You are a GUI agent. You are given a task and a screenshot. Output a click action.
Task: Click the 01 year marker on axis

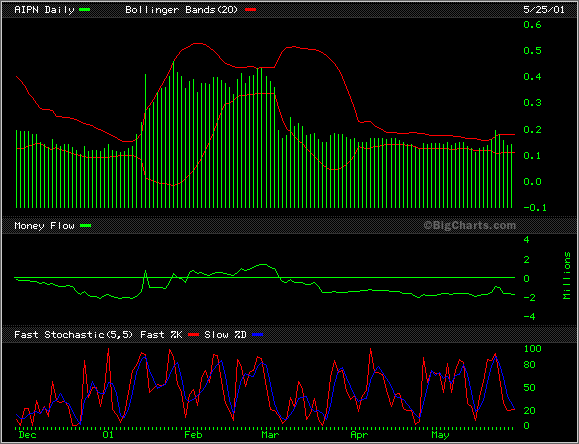click(108, 434)
